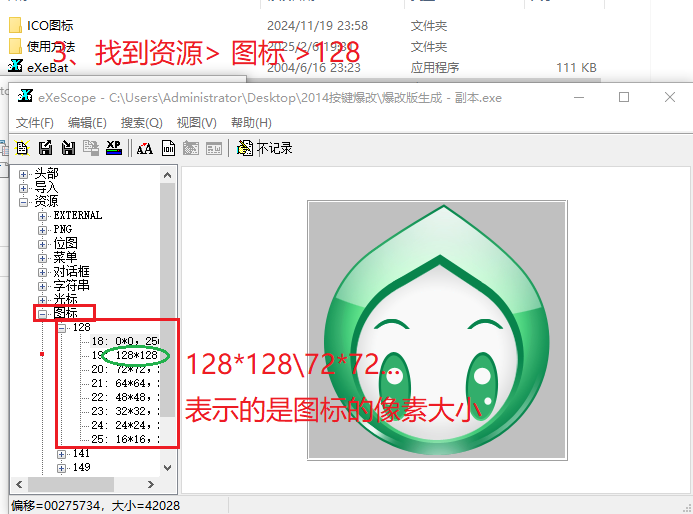
Task: Click the binary view toolbar icon
Action: pyautogui.click(x=169, y=148)
